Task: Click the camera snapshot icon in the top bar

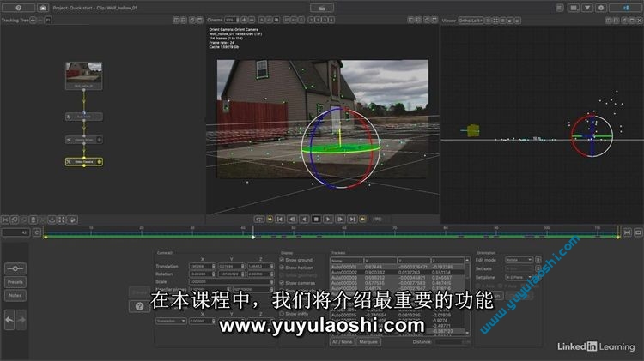Action: (43, 8)
